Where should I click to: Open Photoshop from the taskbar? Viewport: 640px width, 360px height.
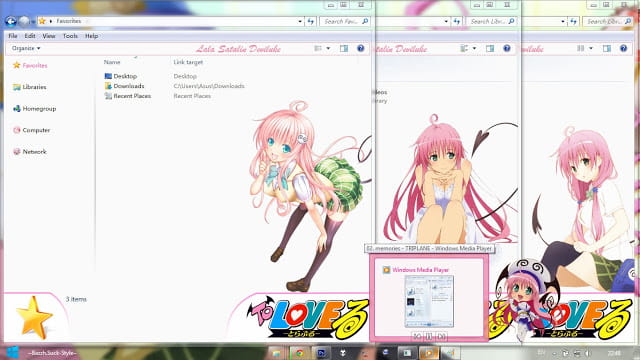321,353
